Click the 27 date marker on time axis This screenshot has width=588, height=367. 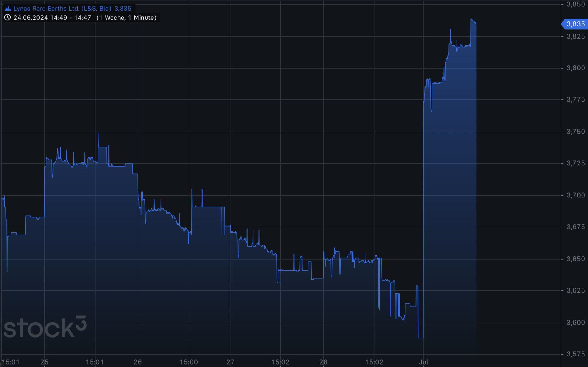pos(230,362)
